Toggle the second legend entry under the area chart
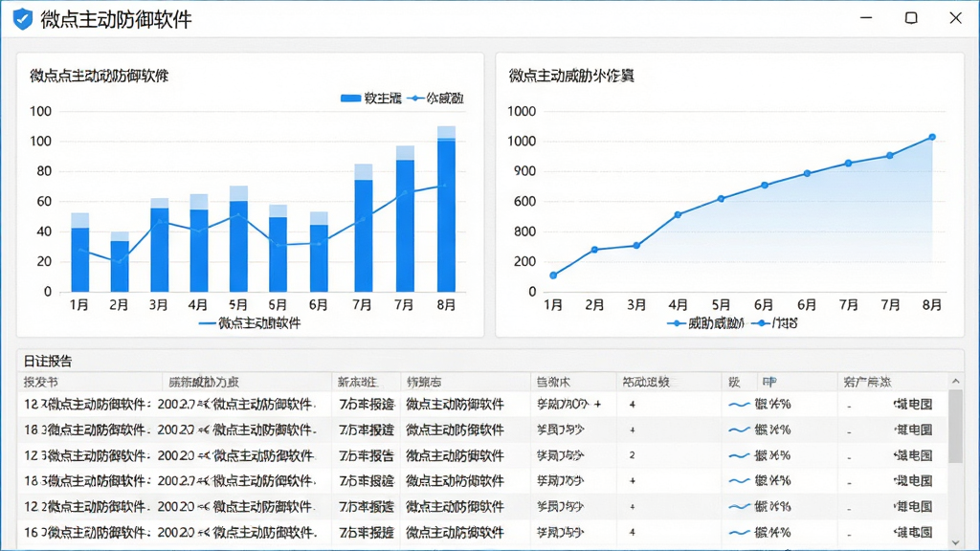The height and width of the screenshot is (551, 980). coord(774,323)
